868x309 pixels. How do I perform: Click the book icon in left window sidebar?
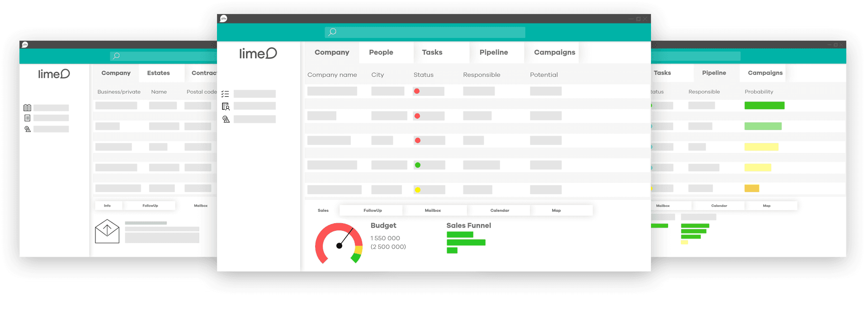tap(27, 108)
